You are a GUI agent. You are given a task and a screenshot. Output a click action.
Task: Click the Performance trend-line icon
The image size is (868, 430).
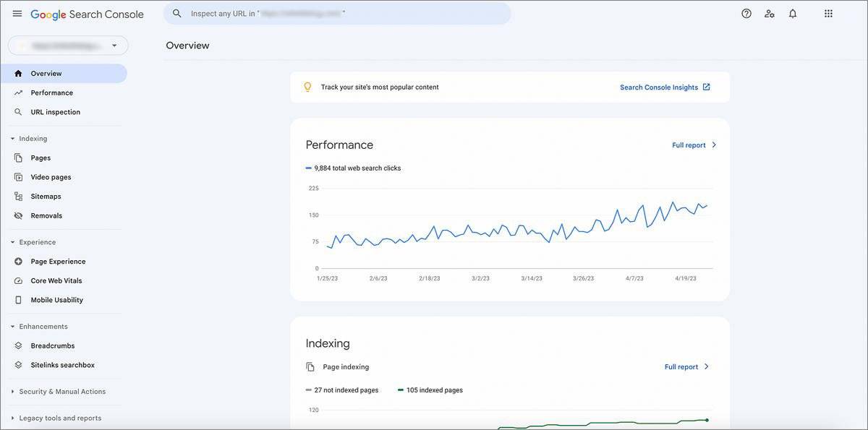point(18,93)
